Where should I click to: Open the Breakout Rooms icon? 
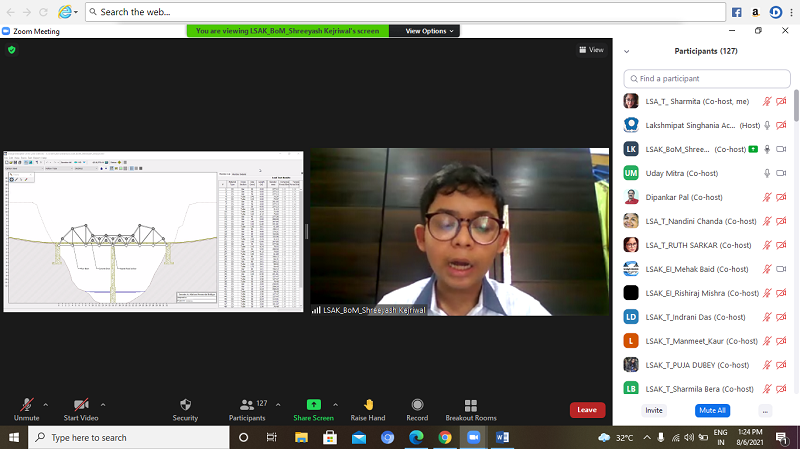[470, 404]
